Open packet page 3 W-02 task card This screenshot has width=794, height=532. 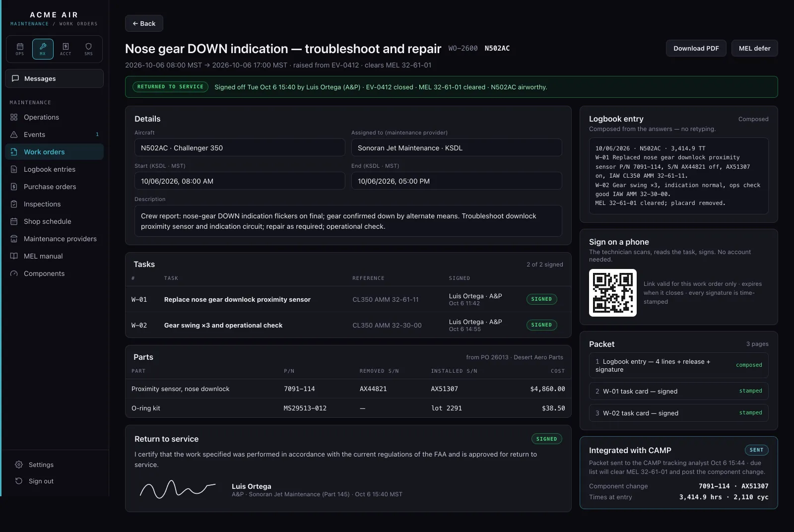coord(679,413)
